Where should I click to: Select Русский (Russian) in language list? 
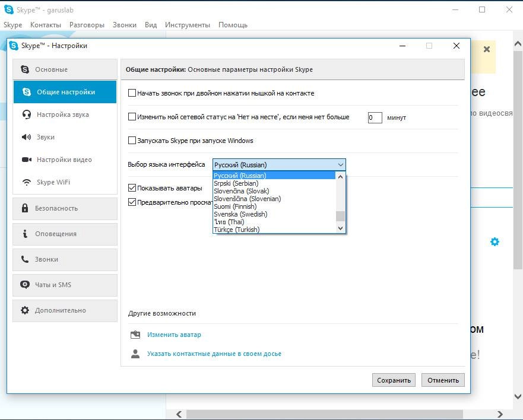pyautogui.click(x=274, y=176)
